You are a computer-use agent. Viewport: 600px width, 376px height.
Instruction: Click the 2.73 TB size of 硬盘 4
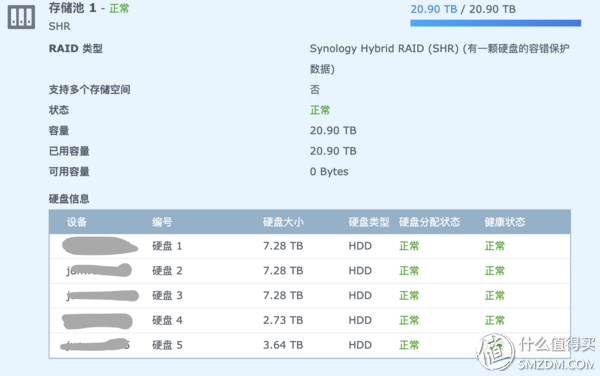(283, 320)
